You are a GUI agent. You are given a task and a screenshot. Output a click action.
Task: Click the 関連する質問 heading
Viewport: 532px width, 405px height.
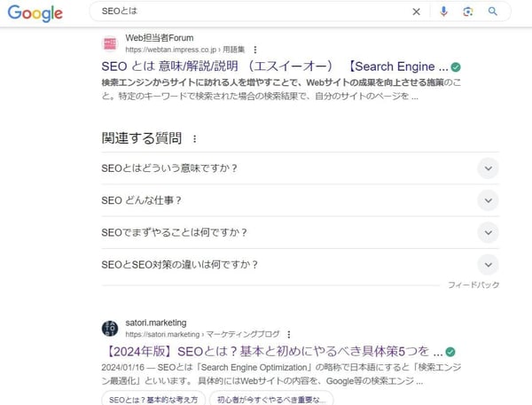tap(142, 138)
